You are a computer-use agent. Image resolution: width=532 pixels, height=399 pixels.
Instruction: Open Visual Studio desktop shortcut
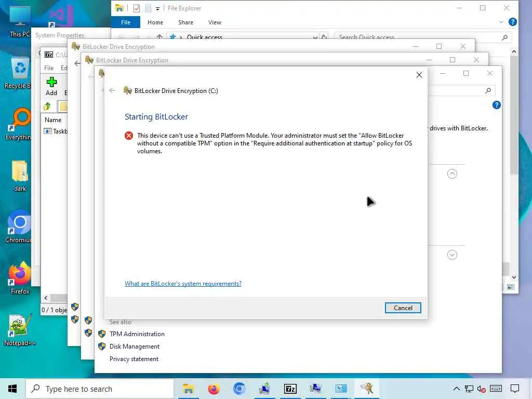tap(61, 15)
